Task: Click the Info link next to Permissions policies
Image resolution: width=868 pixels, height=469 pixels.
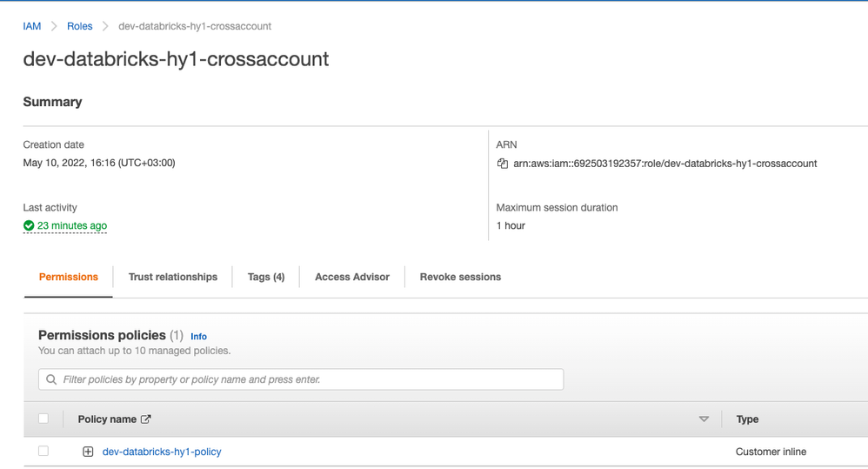Action: (199, 336)
